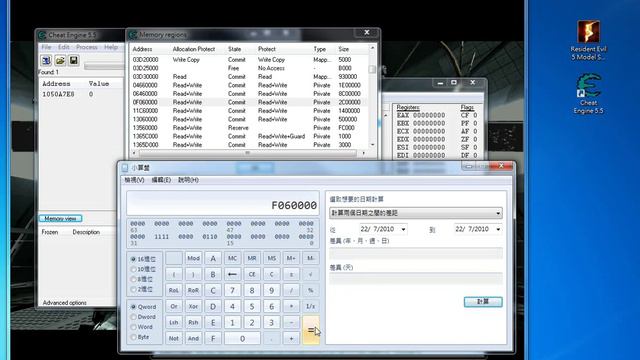The width and height of the screenshot is (640, 360).
Task: Click the 1111 bit group in the calculator
Action: [x=162, y=237]
